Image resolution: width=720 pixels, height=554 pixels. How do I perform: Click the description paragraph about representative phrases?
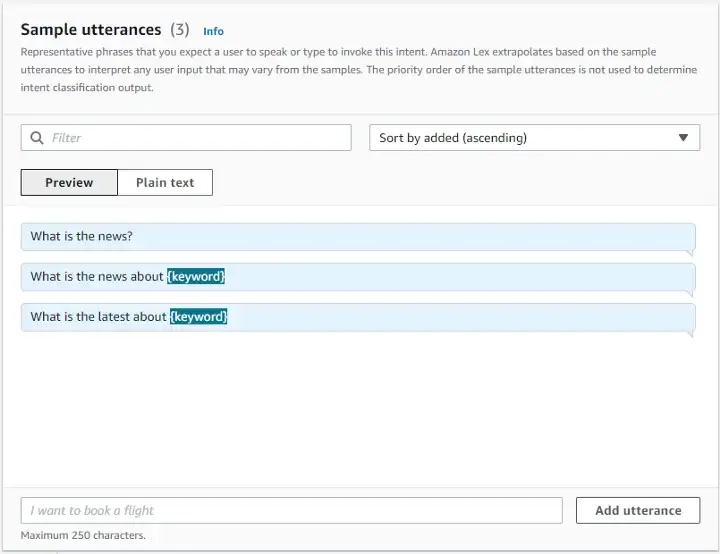(x=340, y=69)
